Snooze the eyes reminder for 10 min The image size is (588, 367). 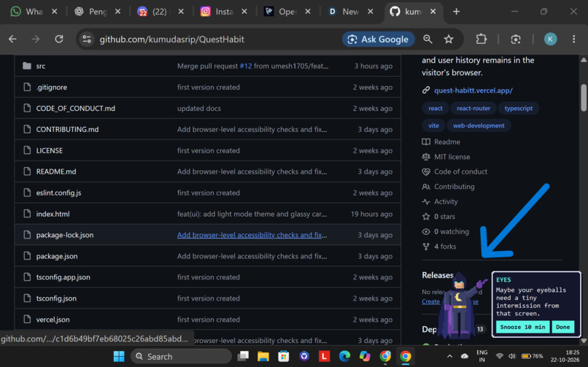pyautogui.click(x=522, y=327)
